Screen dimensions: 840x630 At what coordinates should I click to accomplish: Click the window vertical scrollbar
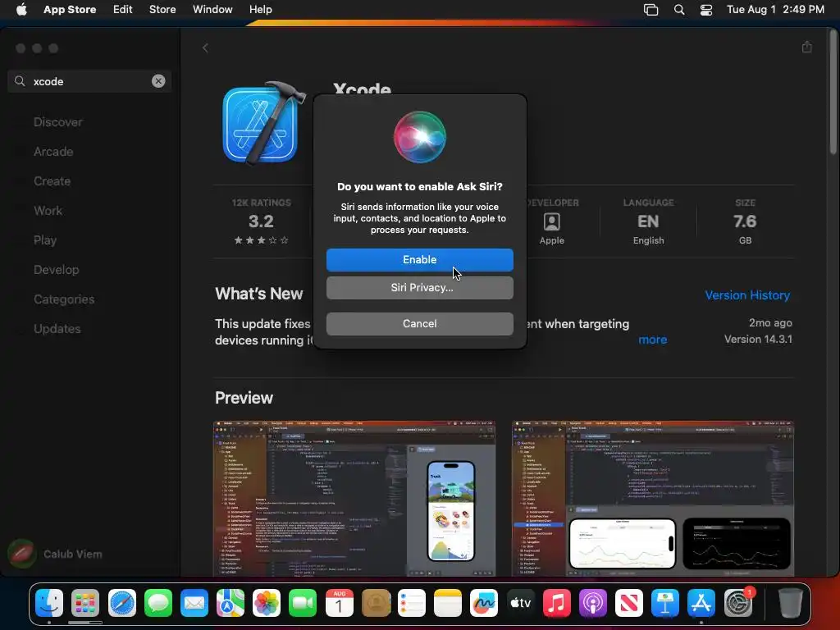tap(833, 91)
